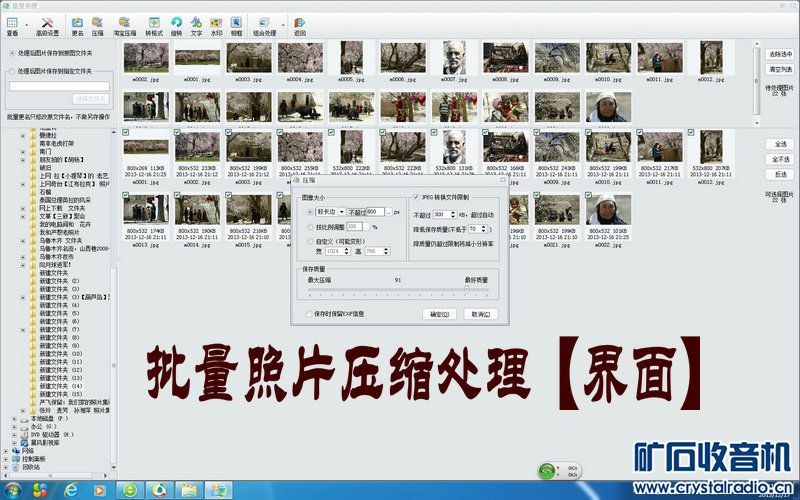Open the Windows Start button

tap(12, 491)
